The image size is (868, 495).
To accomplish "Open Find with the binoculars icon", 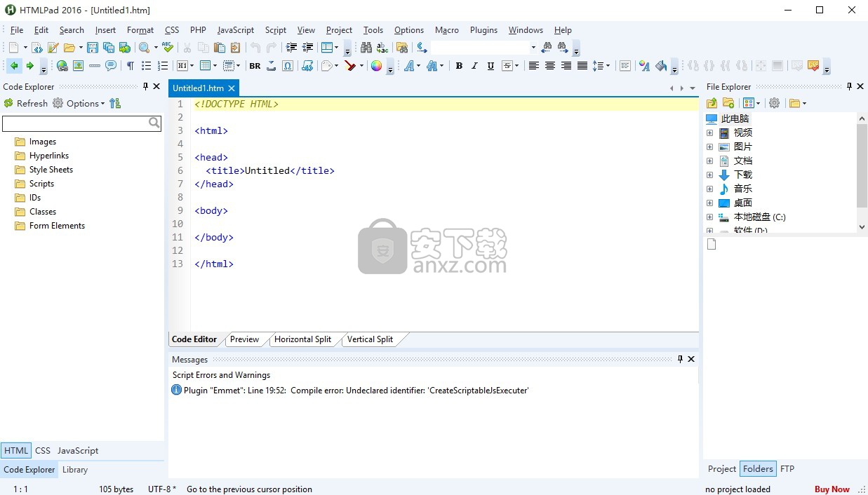I will pyautogui.click(x=366, y=48).
